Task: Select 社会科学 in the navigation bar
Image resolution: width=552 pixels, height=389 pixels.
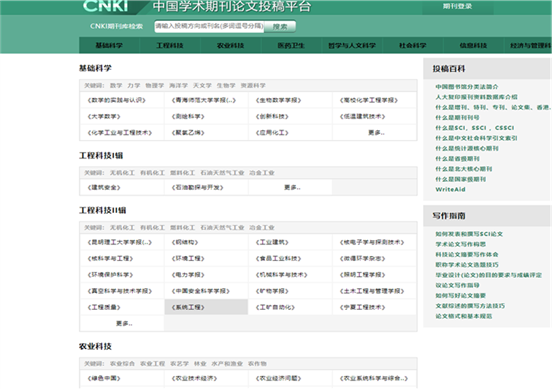Action: pos(413,45)
